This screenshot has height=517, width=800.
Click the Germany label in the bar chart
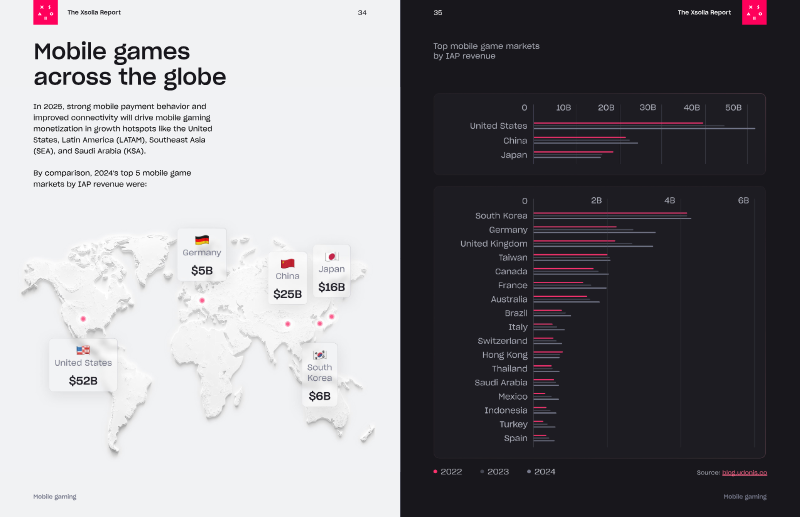click(508, 230)
